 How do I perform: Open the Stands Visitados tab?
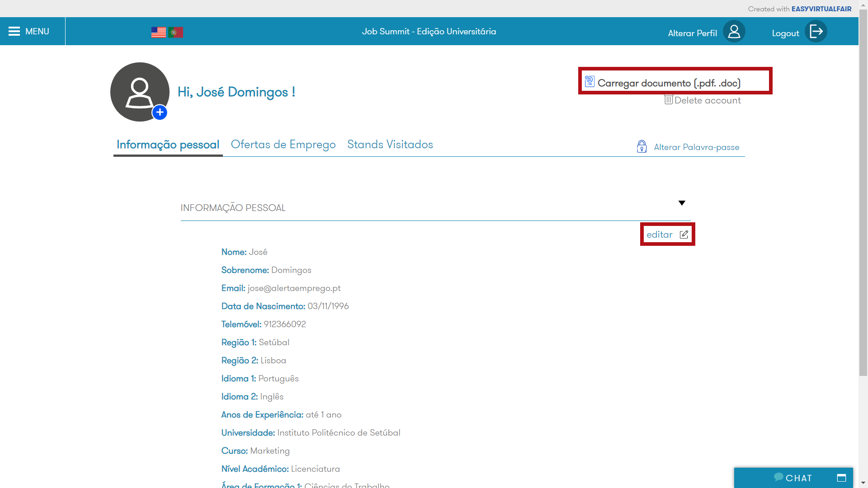click(390, 145)
